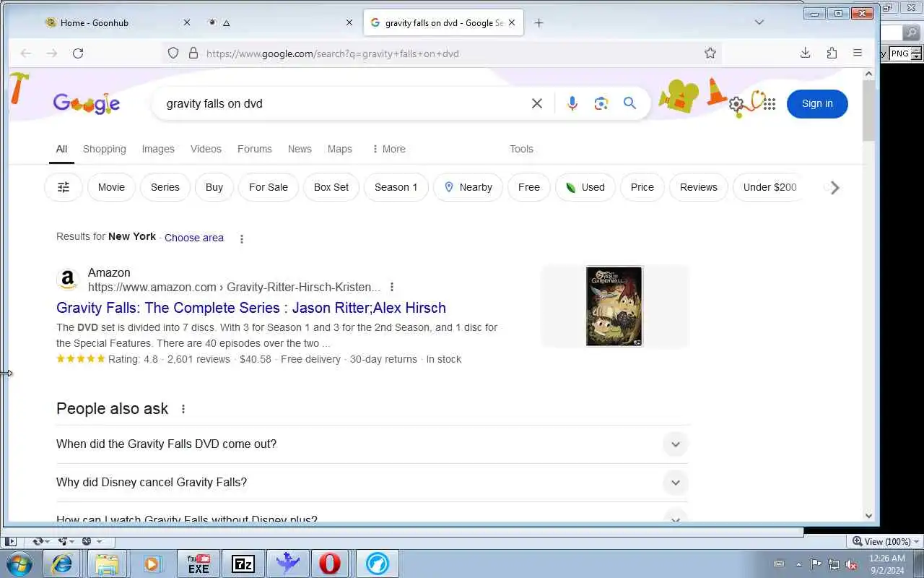Go back with the back arrow
Viewport: 924px width, 578px height.
[26, 53]
